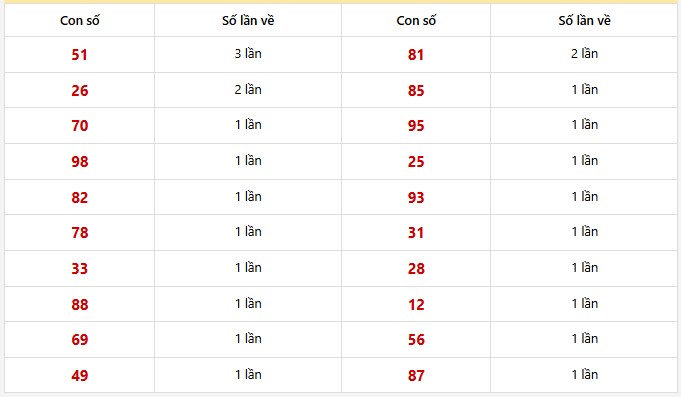Select number 78 in the table

[x=79, y=233]
